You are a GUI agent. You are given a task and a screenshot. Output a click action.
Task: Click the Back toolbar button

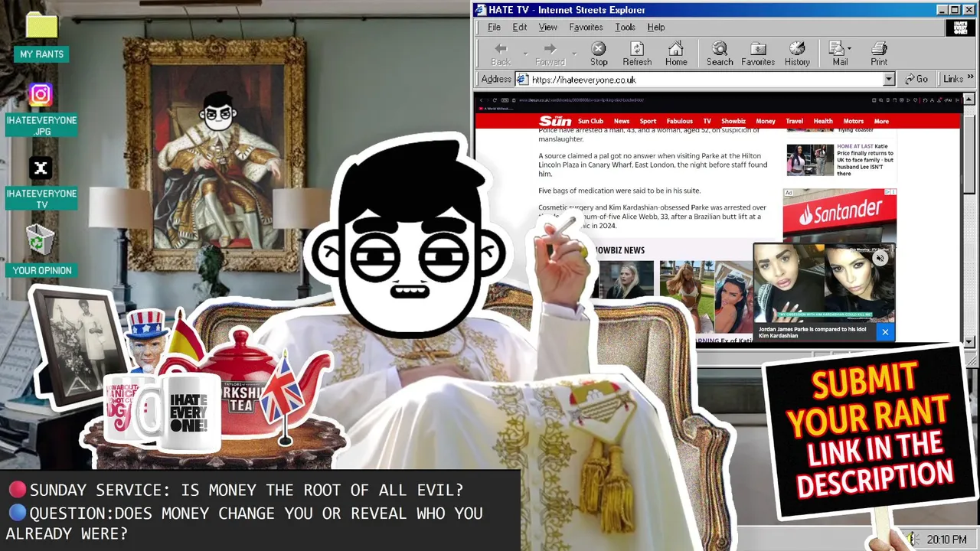click(501, 54)
